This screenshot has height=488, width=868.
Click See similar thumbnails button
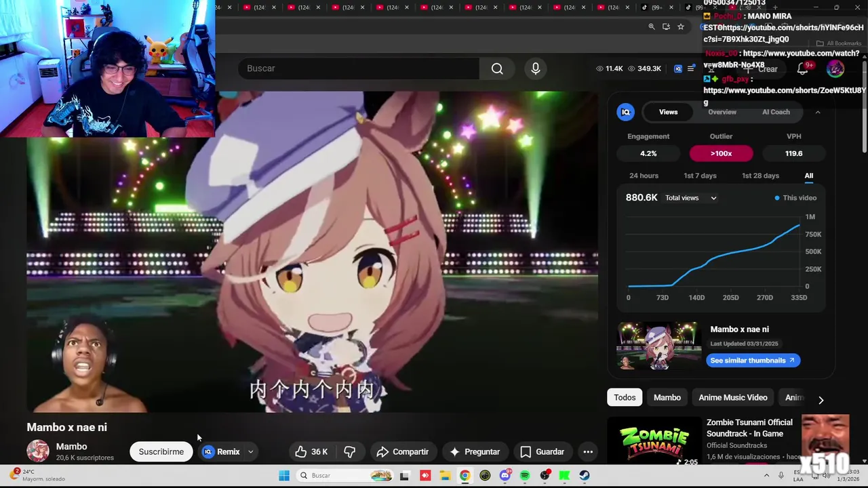(x=753, y=361)
